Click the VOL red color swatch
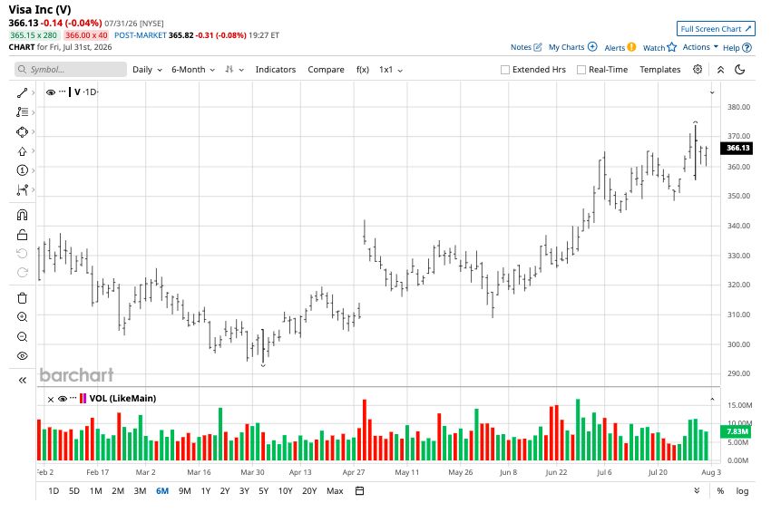The image size is (771, 532). tap(81, 399)
